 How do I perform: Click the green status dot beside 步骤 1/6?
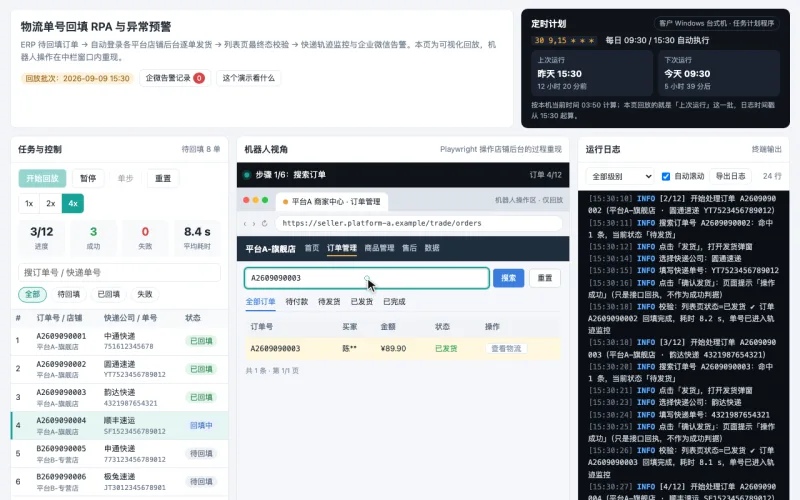coord(247,175)
